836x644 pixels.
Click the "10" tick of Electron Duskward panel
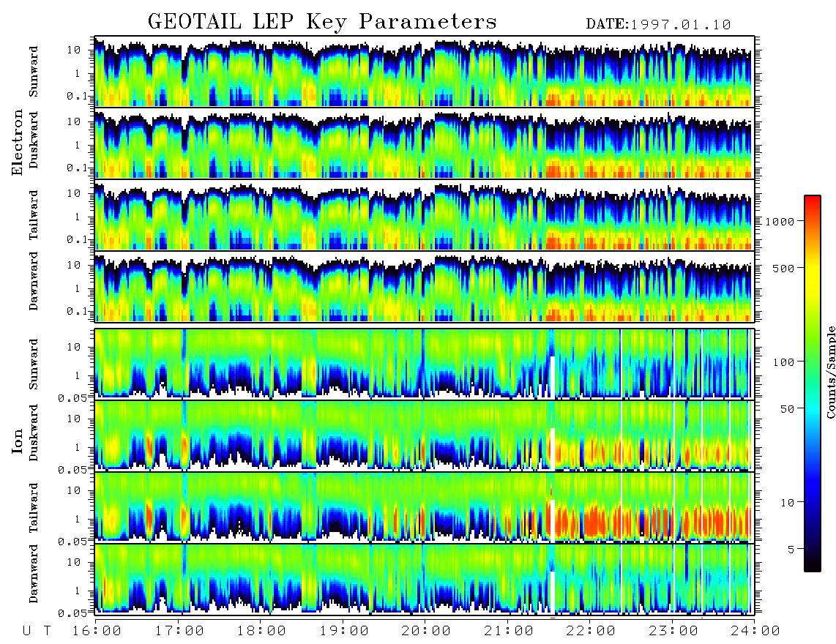coord(74,121)
